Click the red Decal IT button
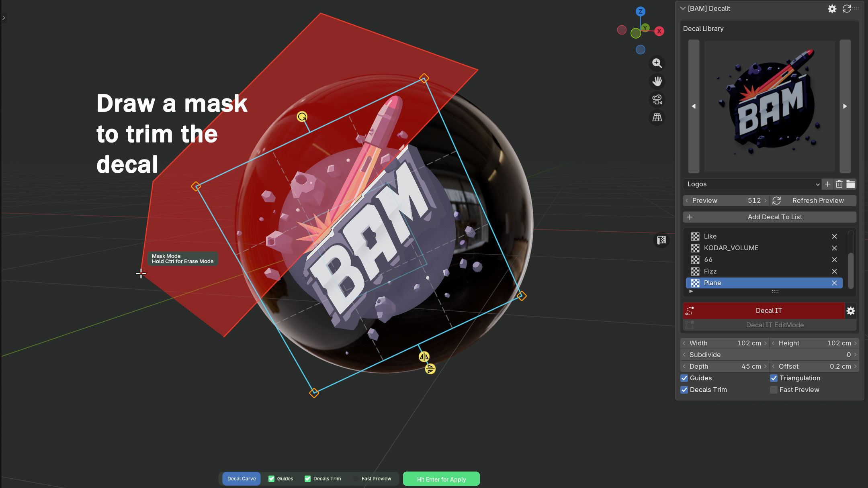The height and width of the screenshot is (488, 868). click(x=764, y=311)
